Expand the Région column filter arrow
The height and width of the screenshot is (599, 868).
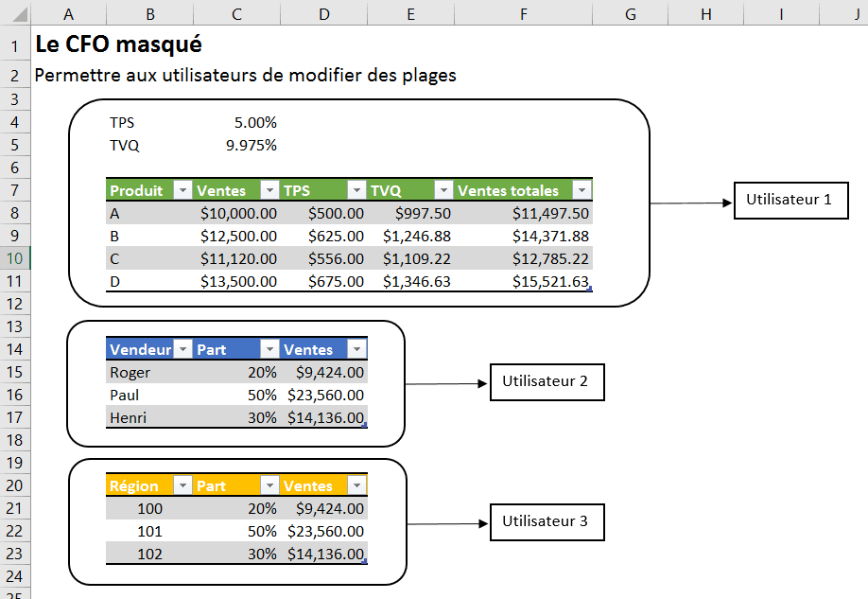[x=183, y=485]
